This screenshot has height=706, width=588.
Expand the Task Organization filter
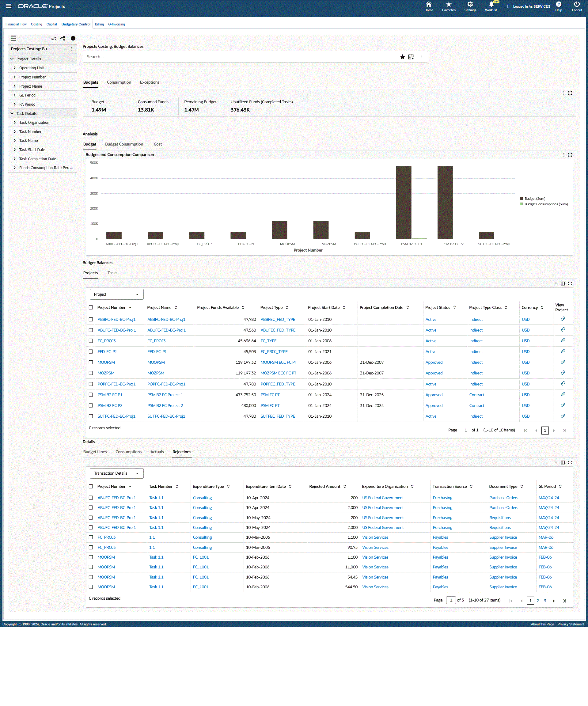click(x=14, y=122)
